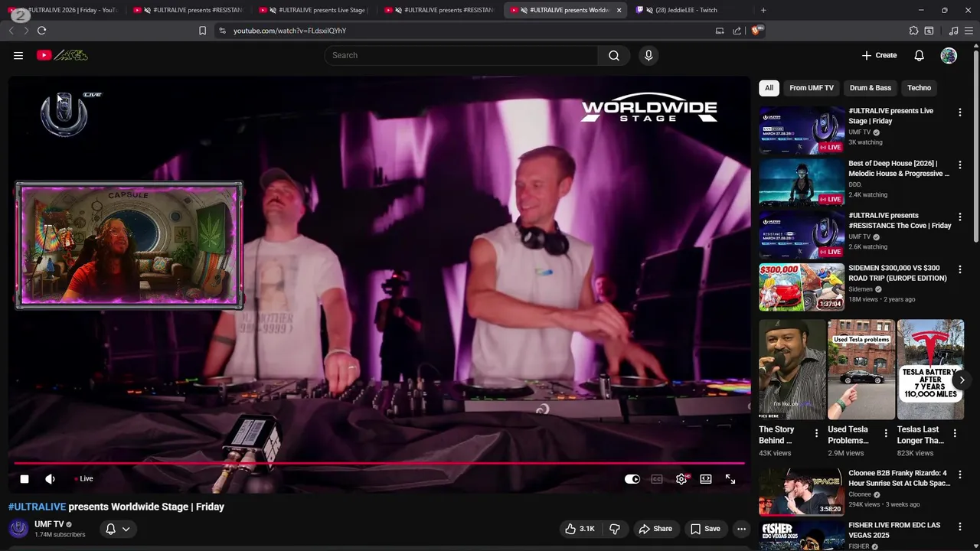Switch to the #ULTRALIVE 2026 | Friday tab
The width and height of the screenshot is (980, 551).
[x=64, y=10]
